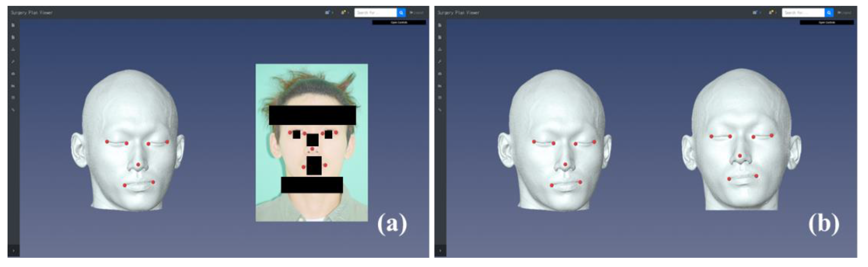Image resolution: width=868 pixels, height=267 pixels.
Task: Expand the sidebar using bottom chevron in panel (b)
Action: (440, 251)
